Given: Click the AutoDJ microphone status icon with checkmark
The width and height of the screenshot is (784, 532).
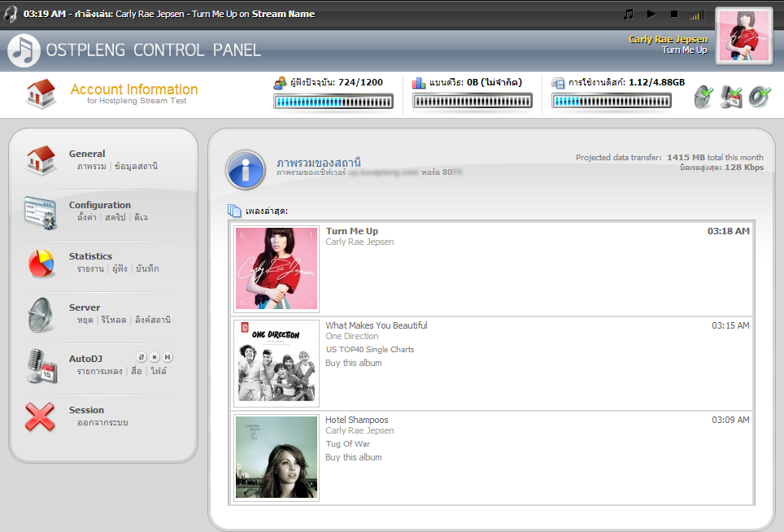Looking at the screenshot, I should (732, 97).
